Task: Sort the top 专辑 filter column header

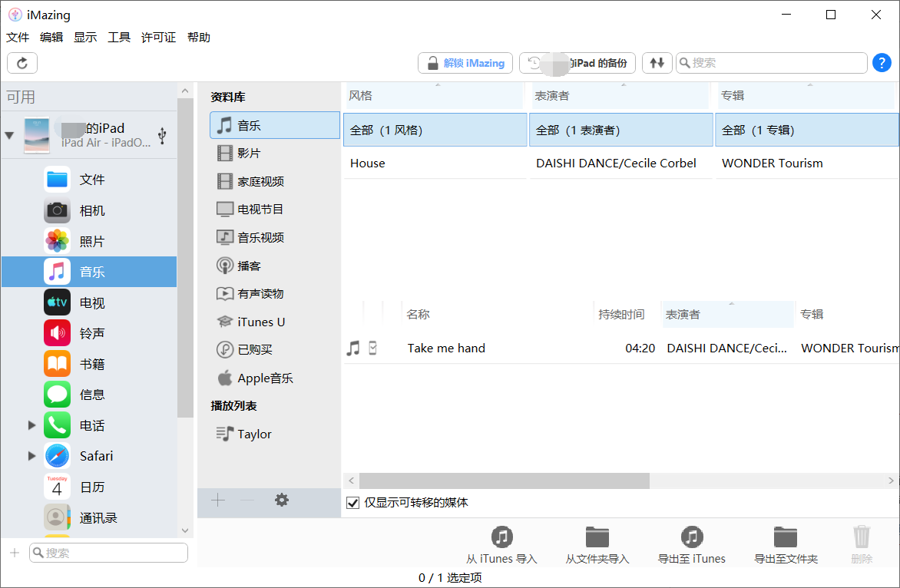Action: coord(806,96)
